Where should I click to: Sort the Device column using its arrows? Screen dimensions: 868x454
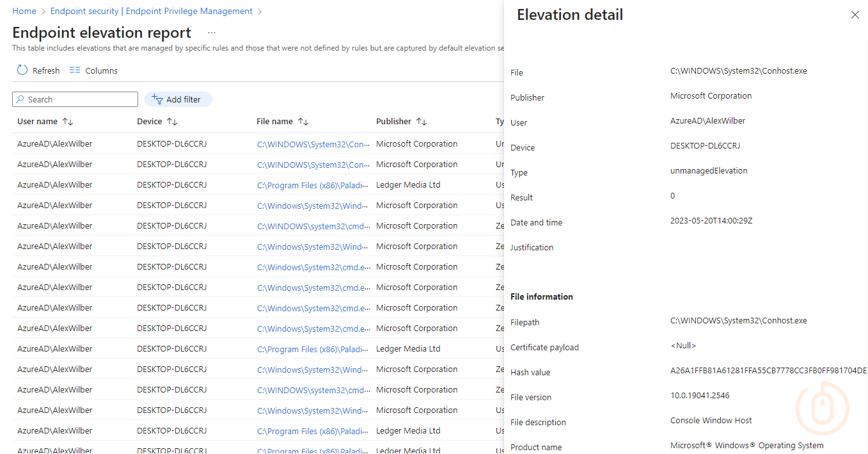click(x=172, y=122)
